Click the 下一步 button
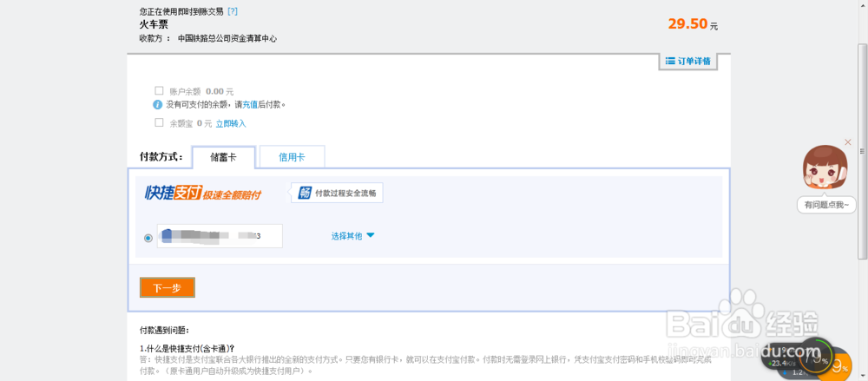 click(168, 288)
